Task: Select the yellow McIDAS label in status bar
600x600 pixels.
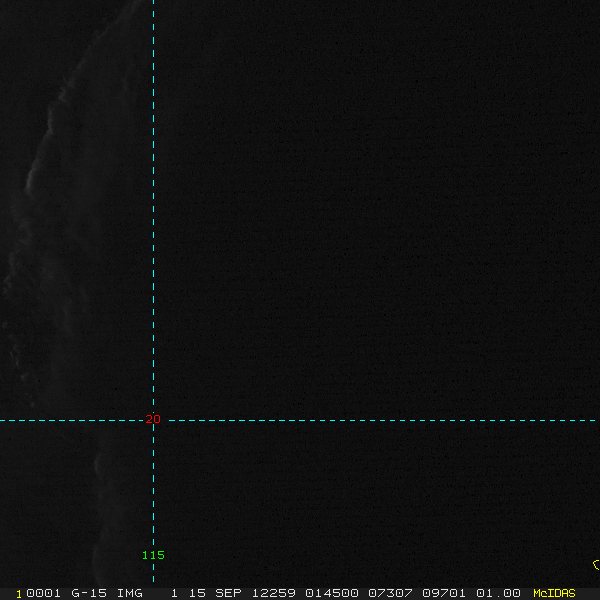Action: pos(554,593)
